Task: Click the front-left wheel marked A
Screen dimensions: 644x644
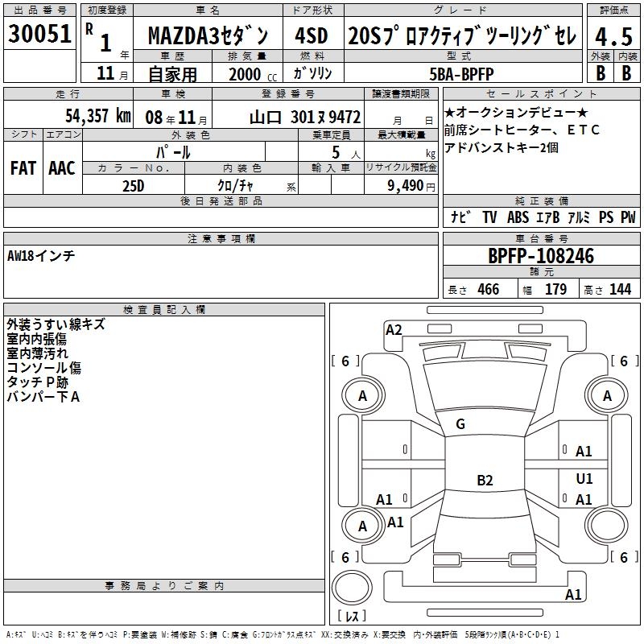Action: [362, 396]
